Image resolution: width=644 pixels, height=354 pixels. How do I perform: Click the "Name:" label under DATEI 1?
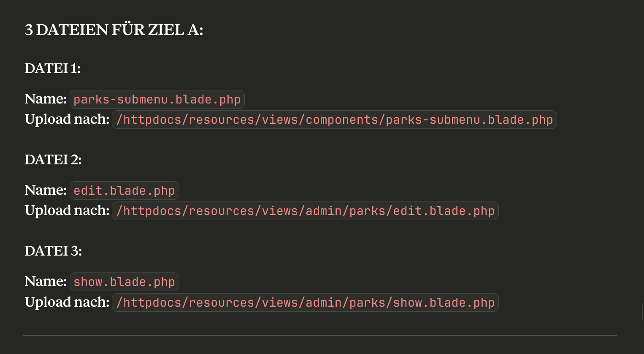[46, 99]
